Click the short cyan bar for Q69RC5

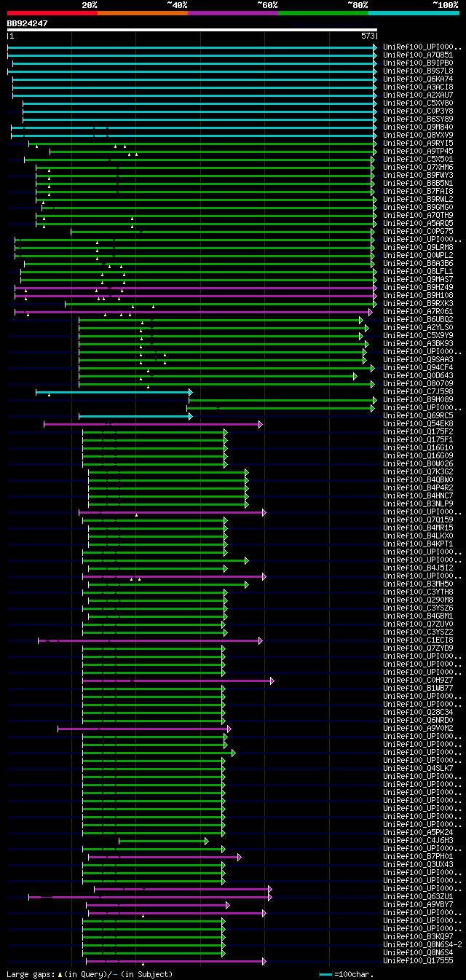135,415
